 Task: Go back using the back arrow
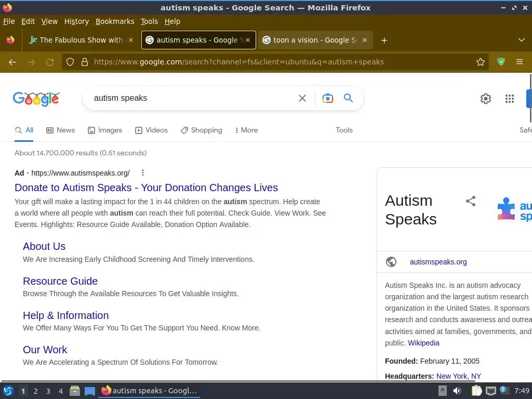[12, 62]
